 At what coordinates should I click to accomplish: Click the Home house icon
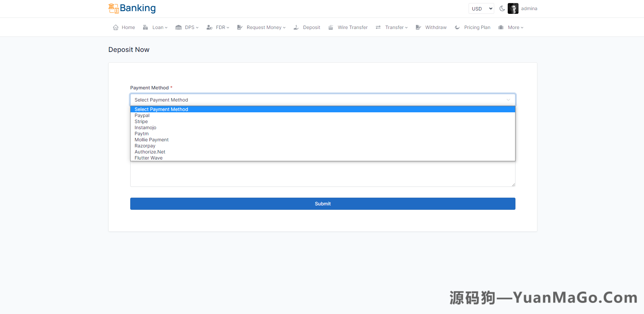point(116,27)
